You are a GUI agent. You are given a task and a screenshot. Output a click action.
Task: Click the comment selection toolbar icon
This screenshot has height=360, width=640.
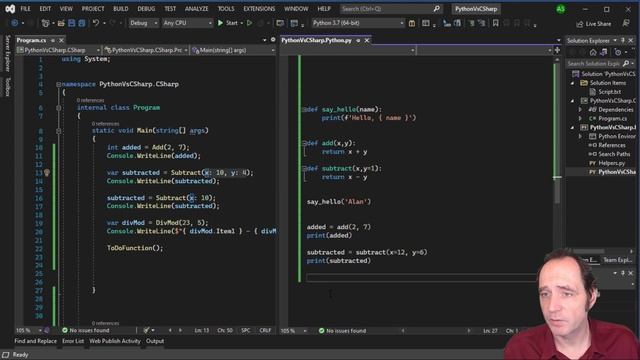tap(471, 23)
